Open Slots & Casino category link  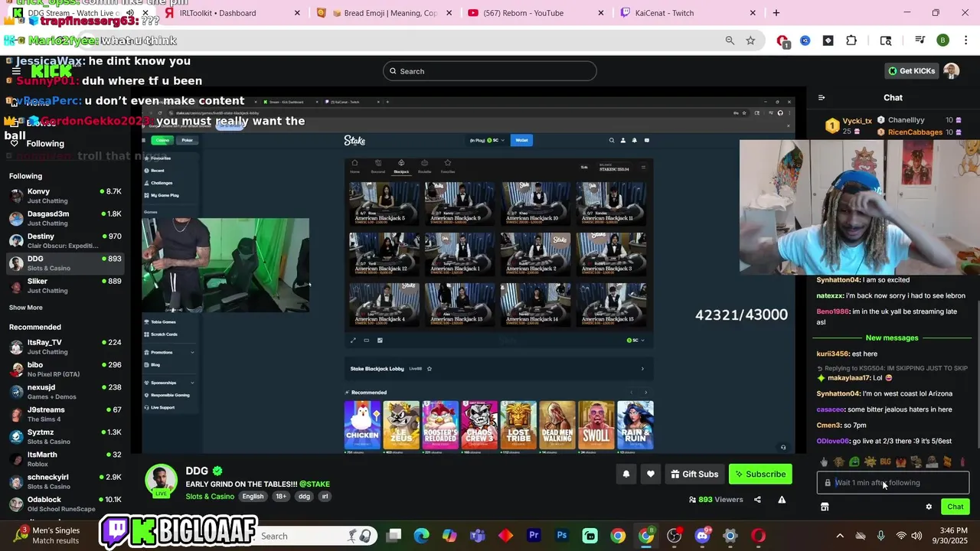click(210, 497)
